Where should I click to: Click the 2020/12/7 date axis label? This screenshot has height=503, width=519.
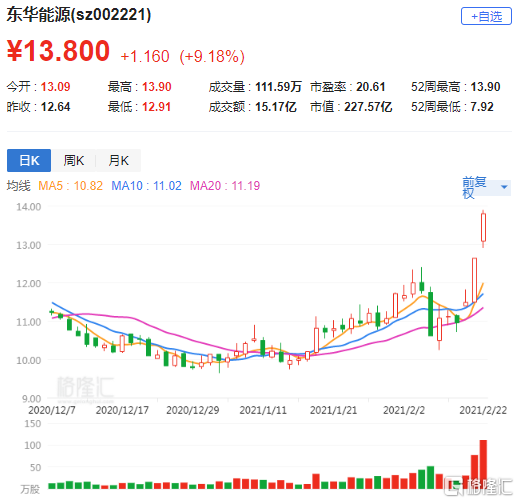click(x=52, y=410)
